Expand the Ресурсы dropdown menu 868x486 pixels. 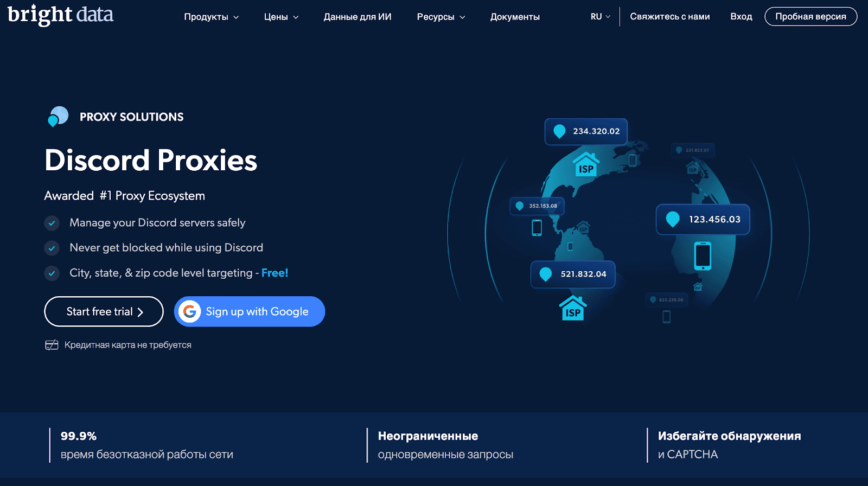pyautogui.click(x=441, y=17)
